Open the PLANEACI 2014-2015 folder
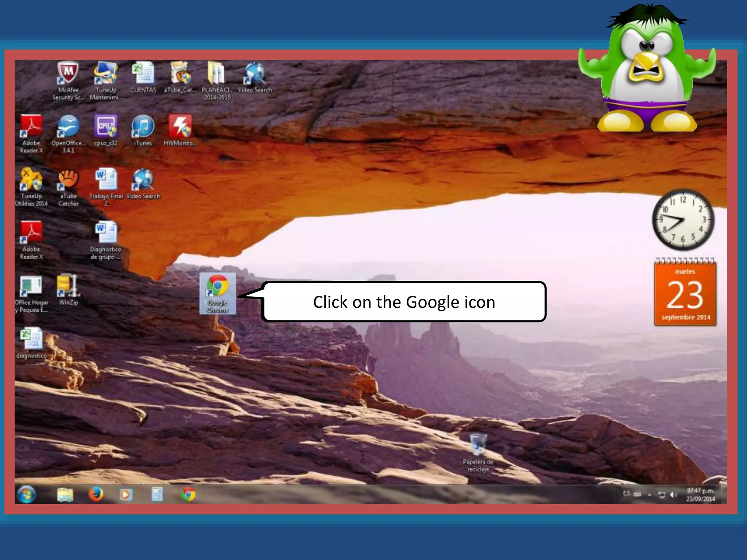 tap(217, 73)
